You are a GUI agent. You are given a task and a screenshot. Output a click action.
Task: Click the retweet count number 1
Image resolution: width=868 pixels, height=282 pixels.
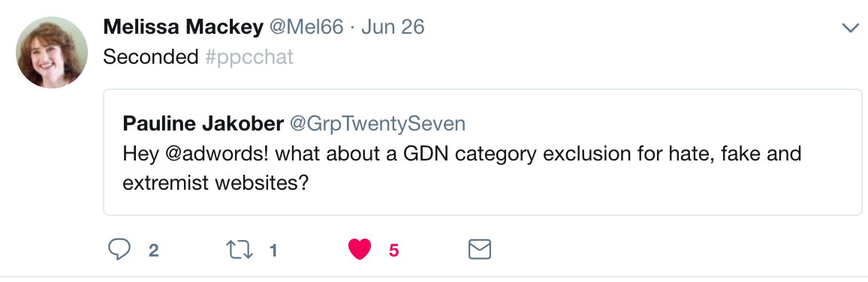click(x=273, y=250)
